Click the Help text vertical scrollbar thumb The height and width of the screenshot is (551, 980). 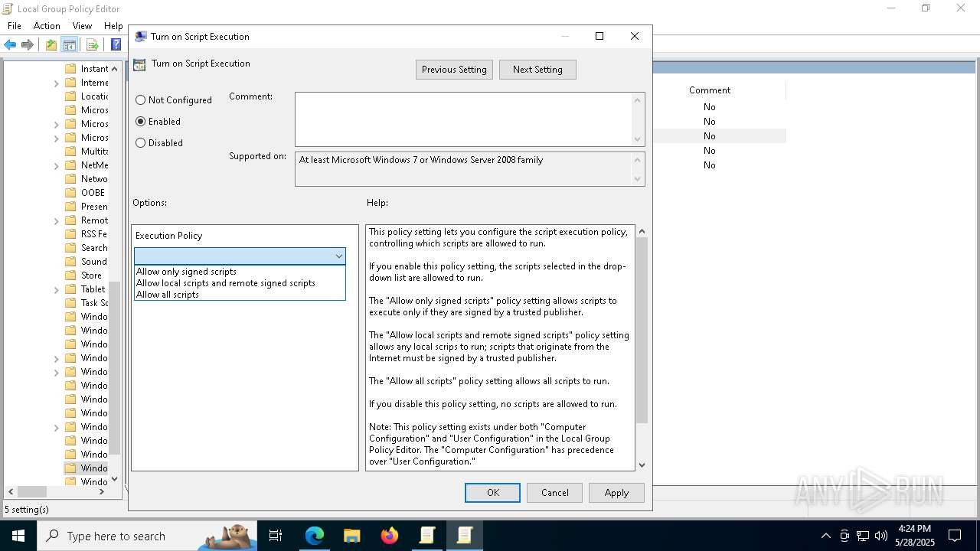pyautogui.click(x=642, y=330)
